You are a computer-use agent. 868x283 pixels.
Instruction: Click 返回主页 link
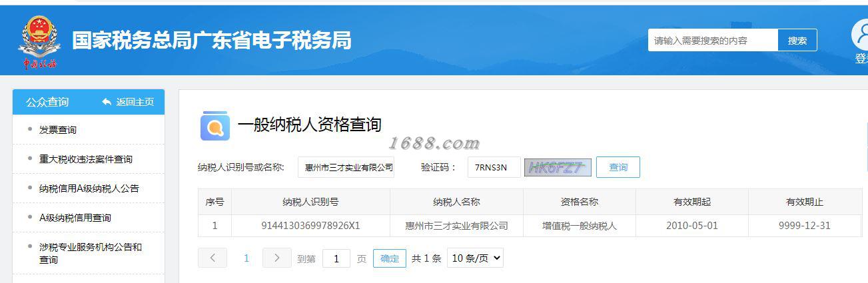[135, 102]
